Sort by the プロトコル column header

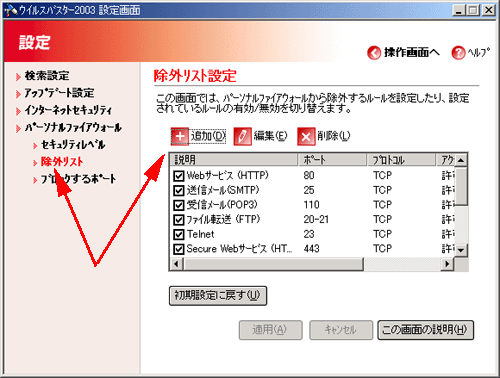(x=401, y=160)
